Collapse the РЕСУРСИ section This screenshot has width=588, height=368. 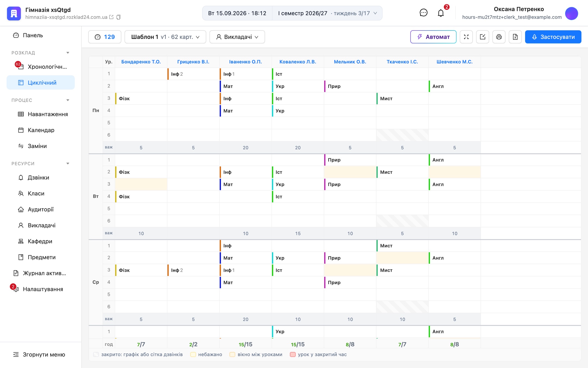[68, 164]
